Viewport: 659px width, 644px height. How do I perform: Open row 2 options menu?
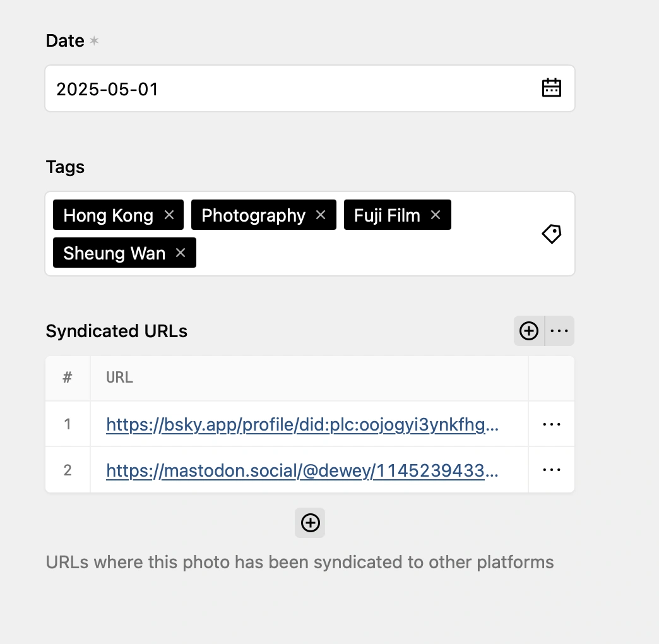tap(552, 470)
